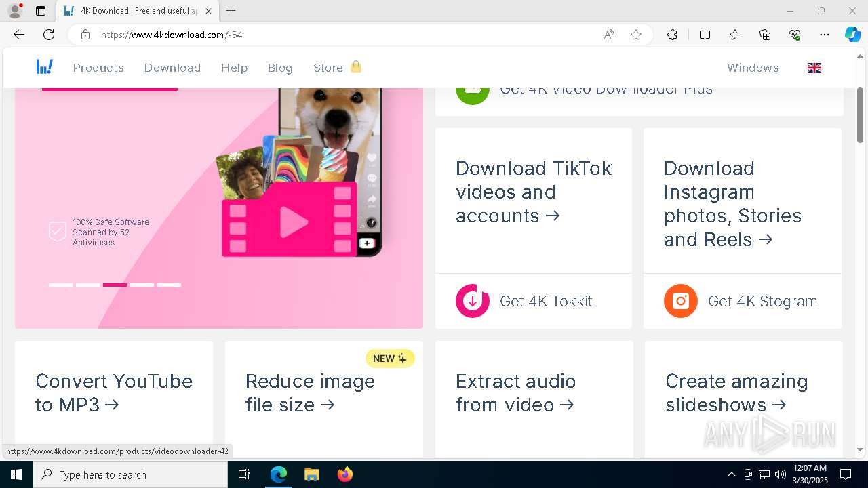Viewport: 868px width, 488px height.
Task: Refresh the page
Action: click(49, 35)
